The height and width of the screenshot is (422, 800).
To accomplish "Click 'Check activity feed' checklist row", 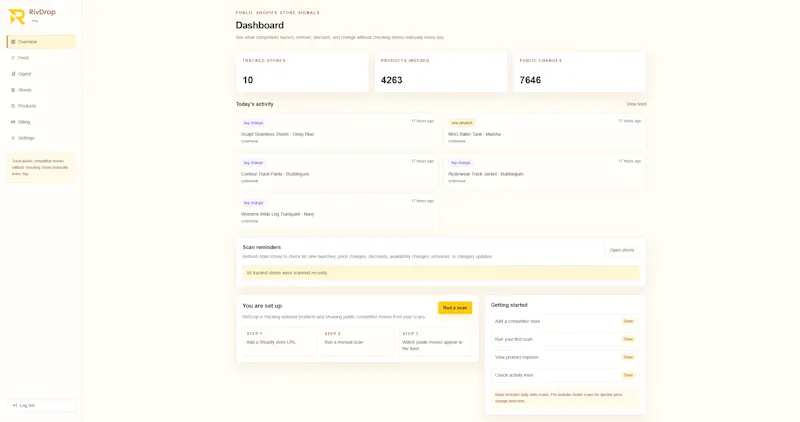I will tap(565, 375).
